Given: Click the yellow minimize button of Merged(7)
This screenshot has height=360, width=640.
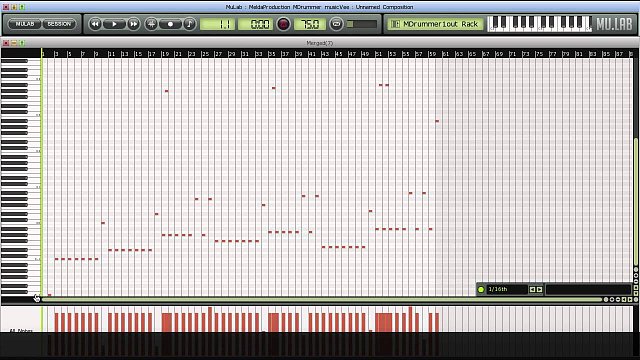Looking at the screenshot, I should click(14, 43).
